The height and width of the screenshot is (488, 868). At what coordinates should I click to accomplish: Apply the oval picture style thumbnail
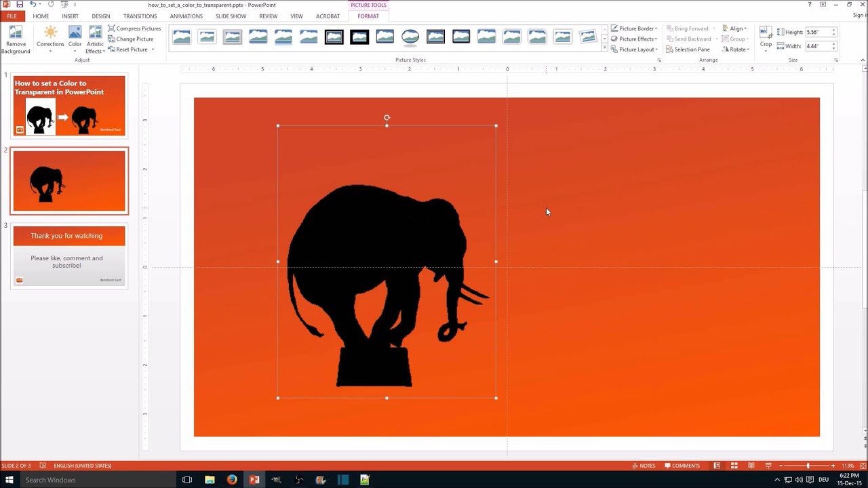pos(410,37)
